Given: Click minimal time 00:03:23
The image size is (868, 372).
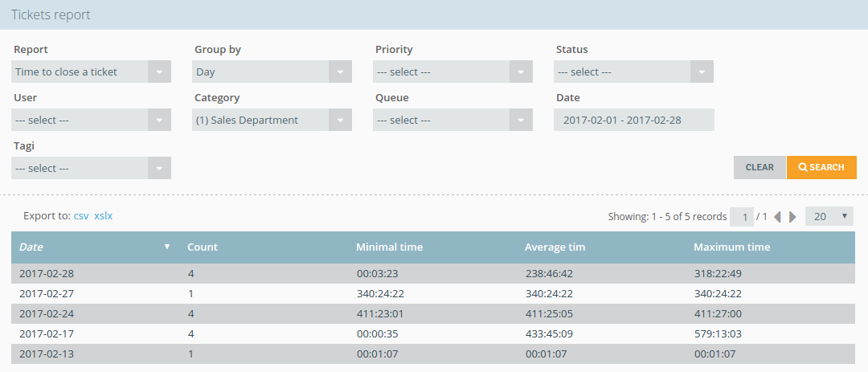Looking at the screenshot, I should (377, 273).
